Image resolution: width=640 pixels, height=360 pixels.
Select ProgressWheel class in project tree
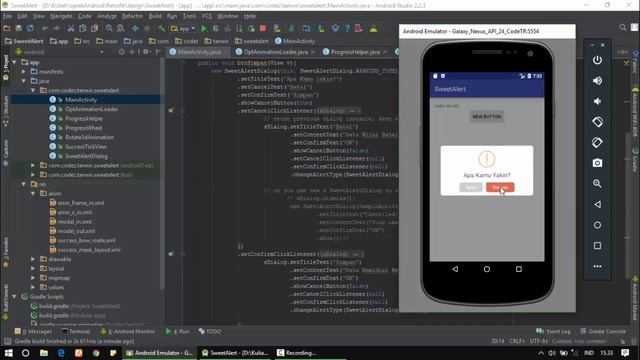[x=84, y=128]
